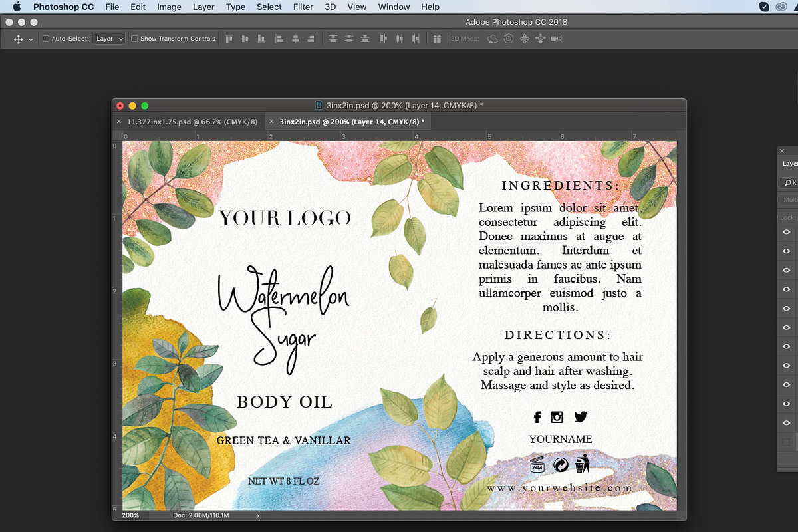Select 3D Mode zoom video camera icon
This screenshot has height=532, width=798.
point(557,39)
